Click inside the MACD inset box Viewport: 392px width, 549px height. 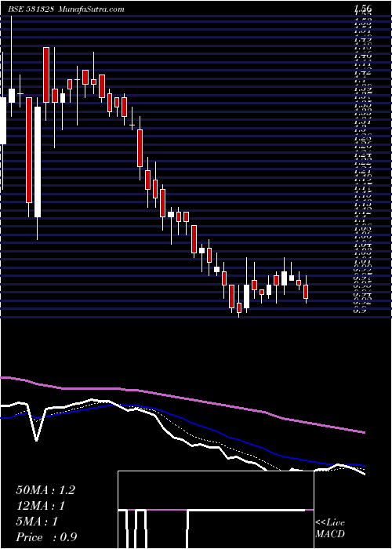click(x=216, y=510)
